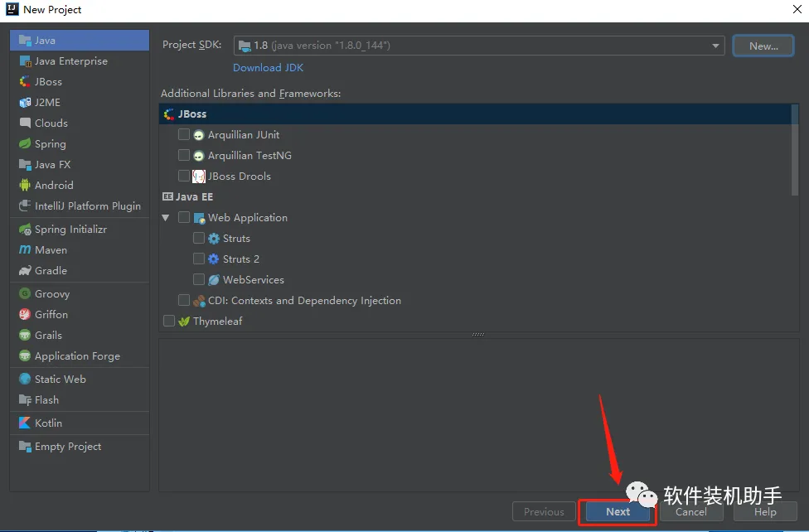The height and width of the screenshot is (532, 809).
Task: Click the Download JDK link
Action: (268, 68)
